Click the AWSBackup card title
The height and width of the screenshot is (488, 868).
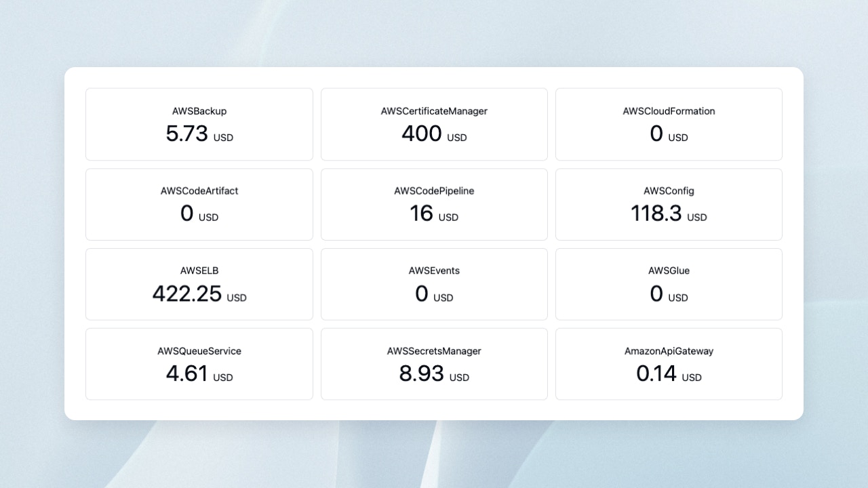click(x=199, y=111)
